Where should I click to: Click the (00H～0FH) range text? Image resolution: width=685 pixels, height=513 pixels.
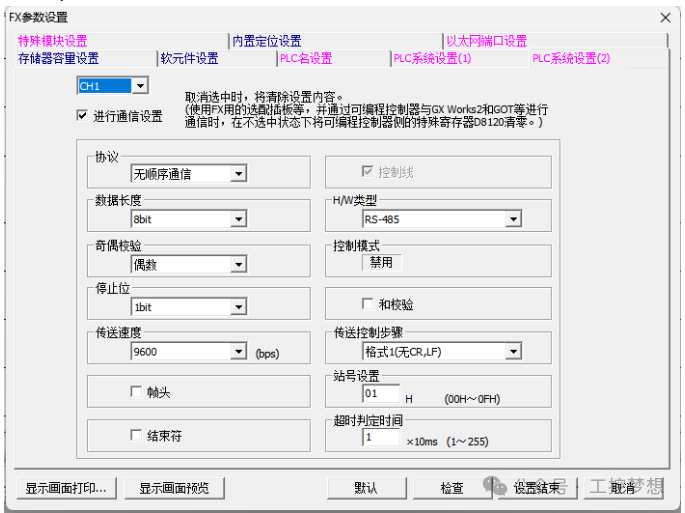point(472,399)
